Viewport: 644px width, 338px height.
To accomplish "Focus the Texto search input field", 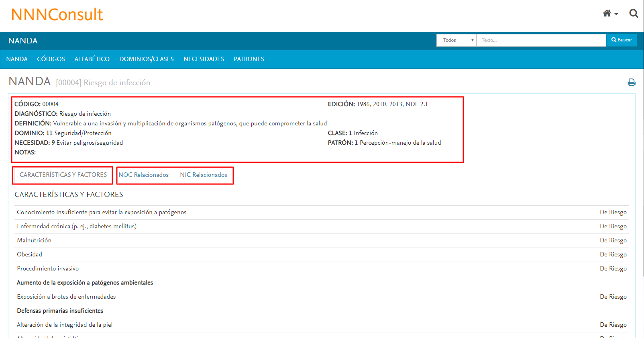I will (x=540, y=40).
